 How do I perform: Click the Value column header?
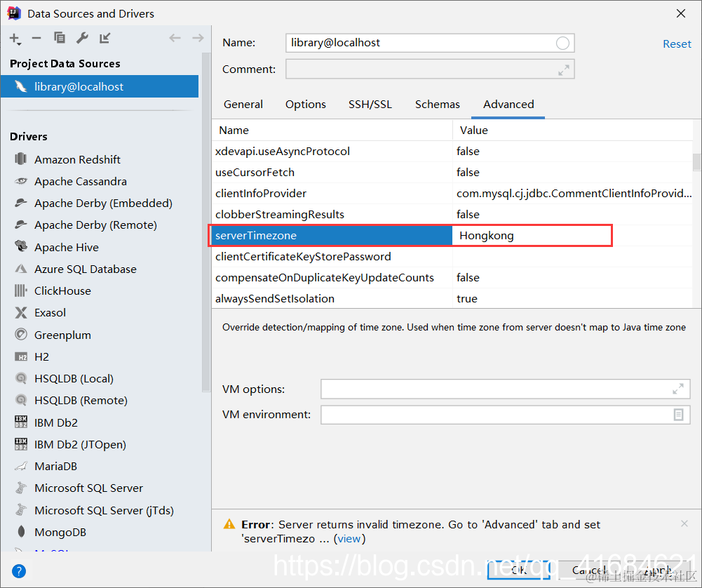click(x=573, y=131)
